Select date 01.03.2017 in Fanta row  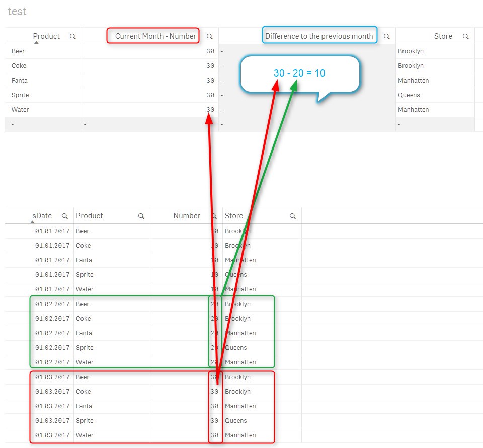[x=52, y=406]
